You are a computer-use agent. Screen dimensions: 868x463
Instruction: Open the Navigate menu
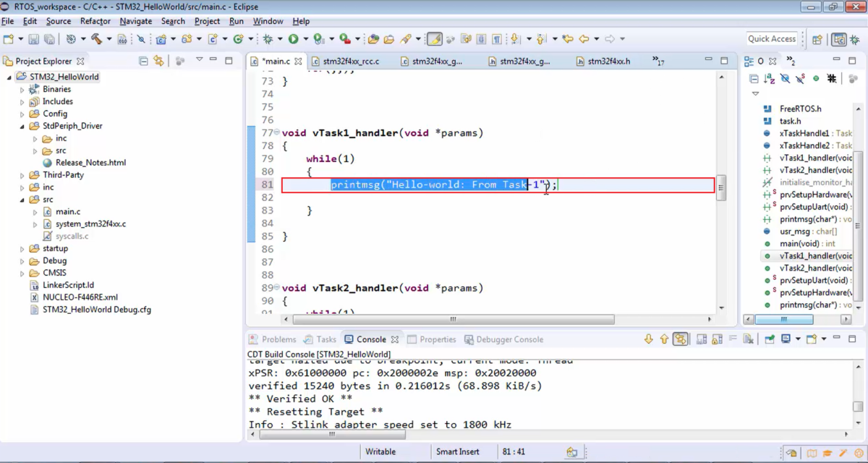click(x=135, y=21)
